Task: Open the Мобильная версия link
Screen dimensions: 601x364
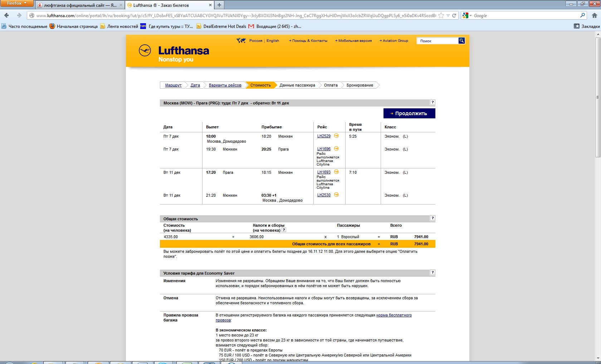Action: (353, 41)
